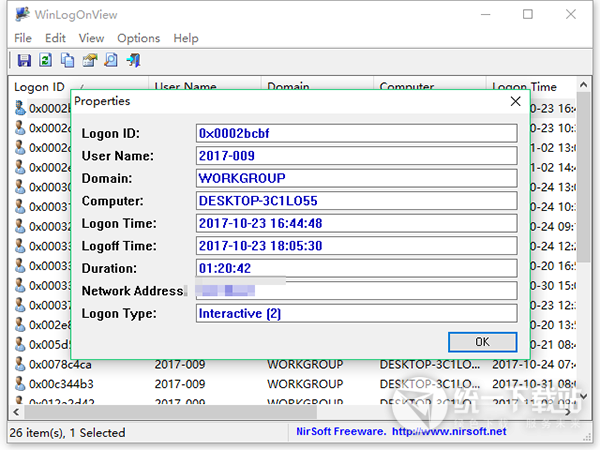
Task: Click the user icon in row 0x00c344b3
Action: (x=20, y=384)
